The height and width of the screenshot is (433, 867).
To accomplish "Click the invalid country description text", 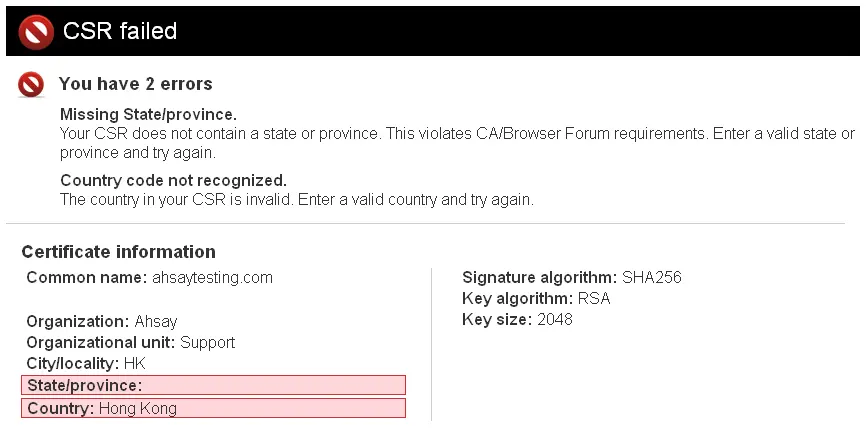I will point(296,199).
